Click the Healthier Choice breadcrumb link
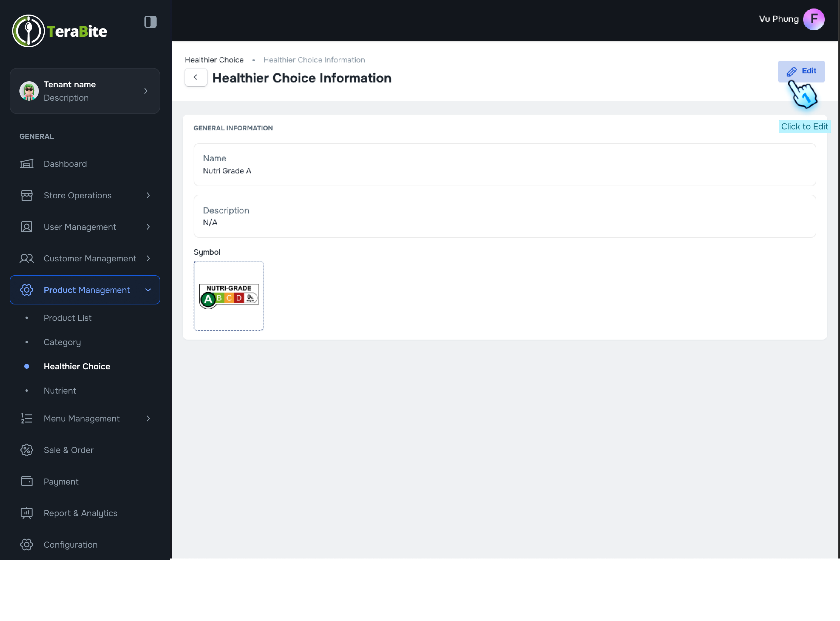This screenshot has height=621, width=840. pyautogui.click(x=214, y=60)
